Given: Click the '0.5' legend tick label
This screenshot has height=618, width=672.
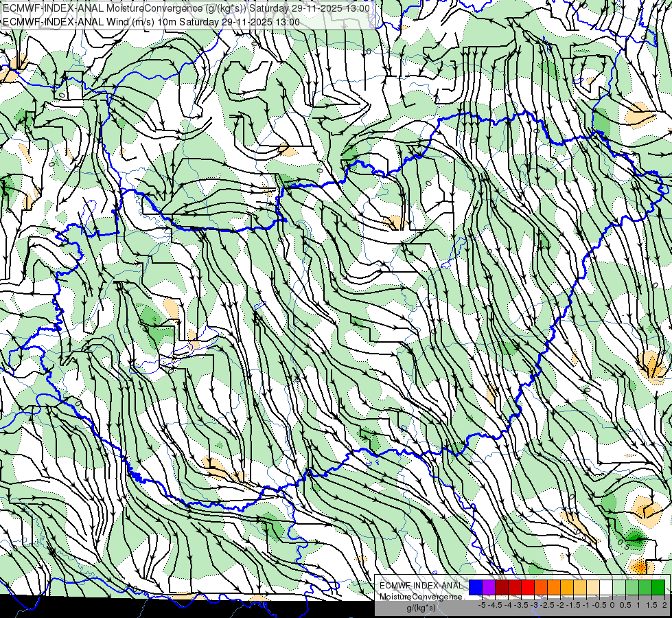Looking at the screenshot, I should coord(625,605).
